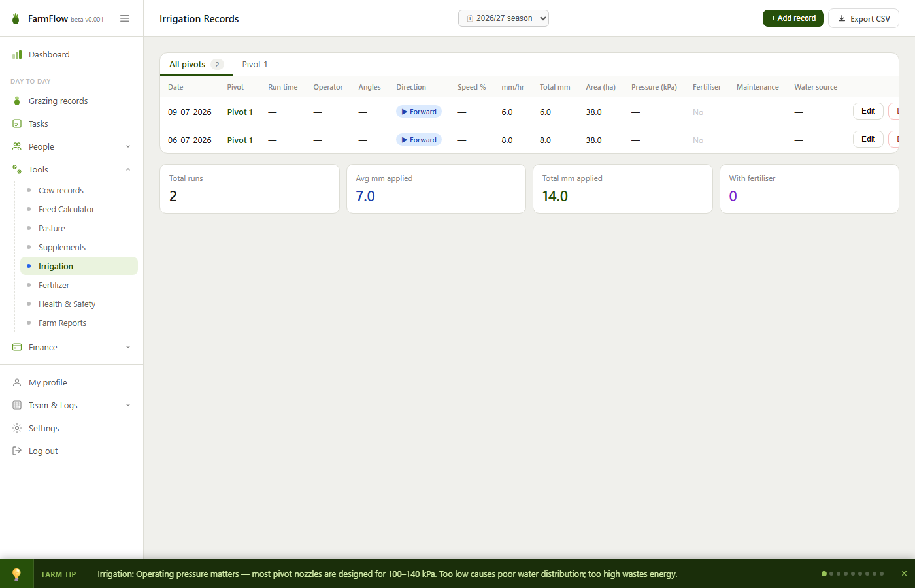This screenshot has height=588, width=915.
Task: Edit the 09-07-2026 record
Action: click(x=869, y=111)
